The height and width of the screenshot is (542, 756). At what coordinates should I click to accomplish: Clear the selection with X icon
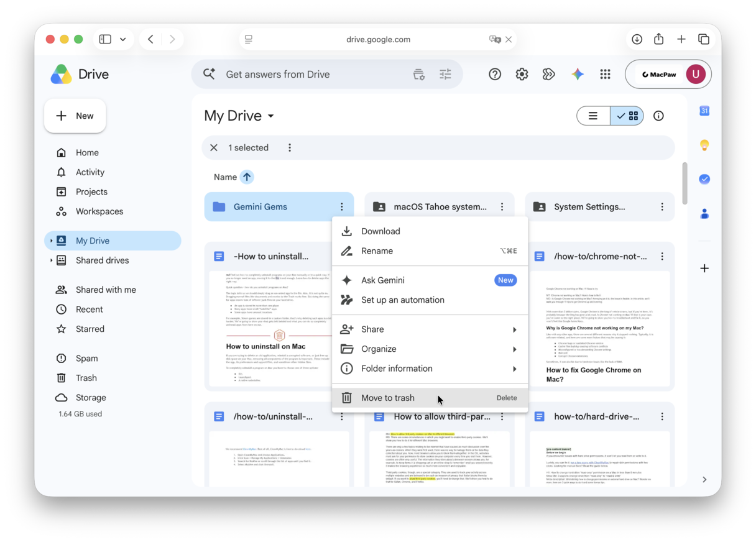tap(214, 148)
